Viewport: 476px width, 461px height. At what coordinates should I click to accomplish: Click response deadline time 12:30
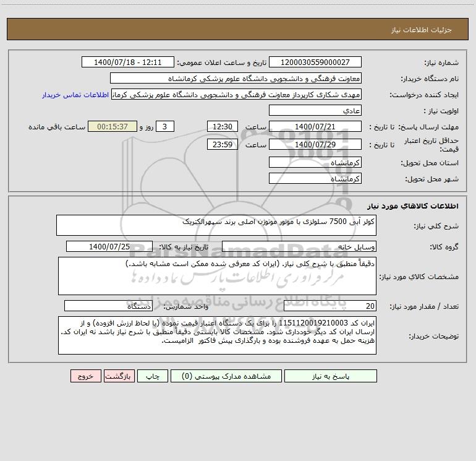coord(223,126)
